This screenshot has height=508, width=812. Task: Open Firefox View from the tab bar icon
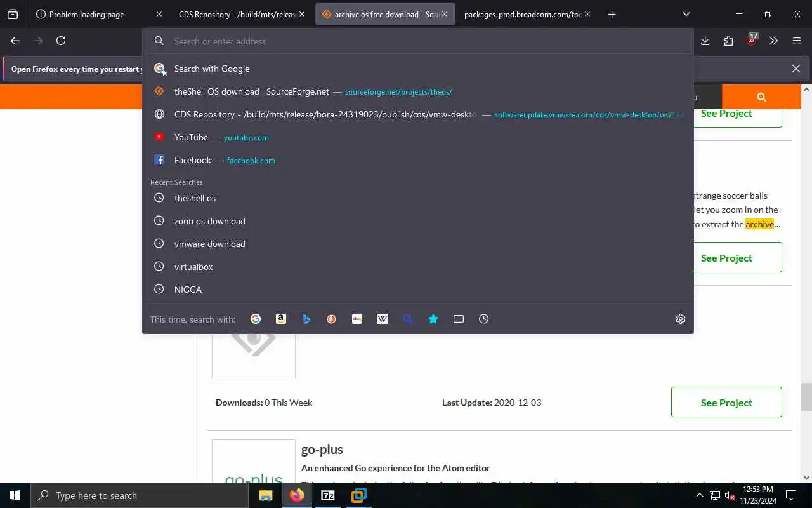click(13, 14)
